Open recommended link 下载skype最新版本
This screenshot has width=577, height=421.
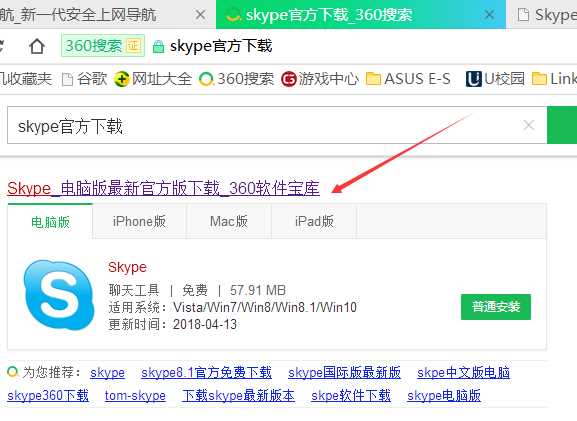click(238, 396)
